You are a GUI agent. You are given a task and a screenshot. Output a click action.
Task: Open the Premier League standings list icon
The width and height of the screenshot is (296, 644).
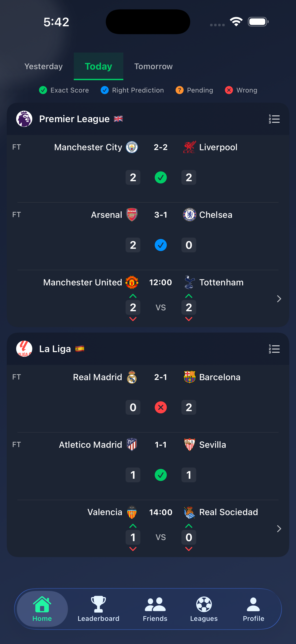(x=274, y=119)
